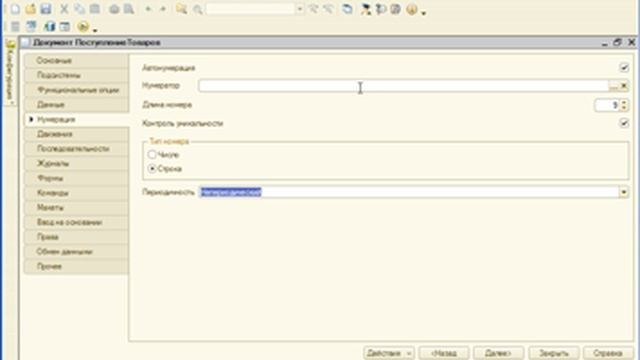This screenshot has width=640, height=360.
Task: Switch to the Функциональные опции tab
Action: pos(77,90)
